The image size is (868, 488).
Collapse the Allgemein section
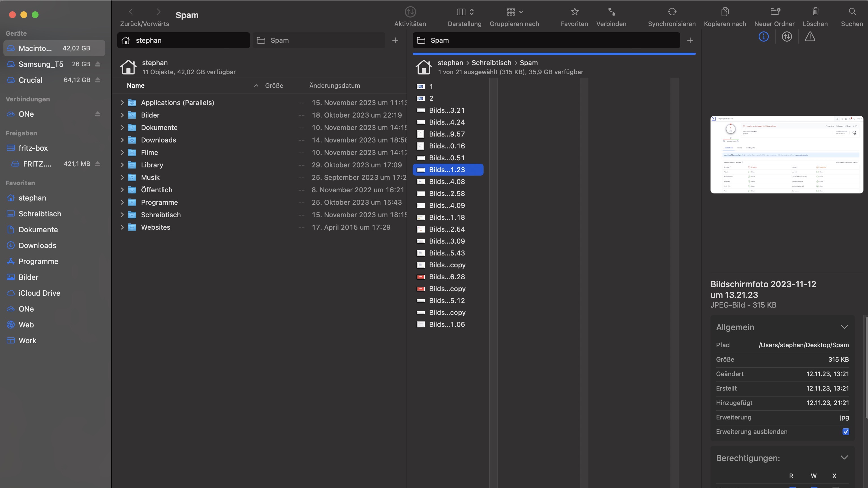(844, 327)
